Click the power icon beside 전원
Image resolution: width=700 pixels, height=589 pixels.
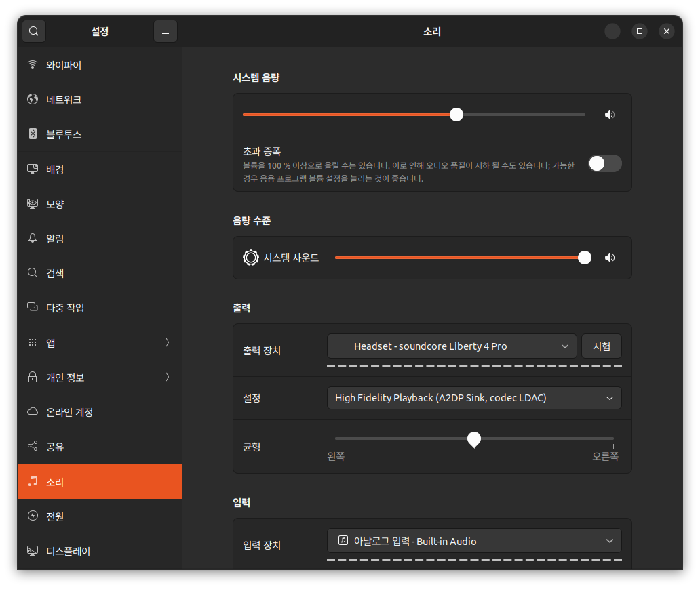pyautogui.click(x=33, y=516)
